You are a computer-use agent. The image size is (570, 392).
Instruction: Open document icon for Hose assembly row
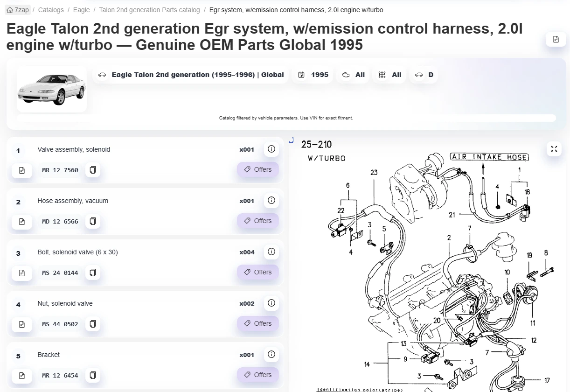(x=22, y=221)
